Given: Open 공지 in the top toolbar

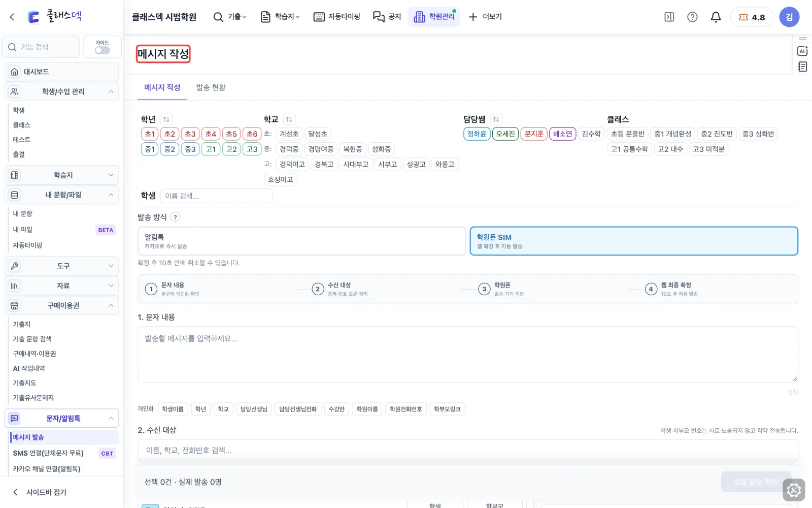Looking at the screenshot, I should click(x=387, y=17).
